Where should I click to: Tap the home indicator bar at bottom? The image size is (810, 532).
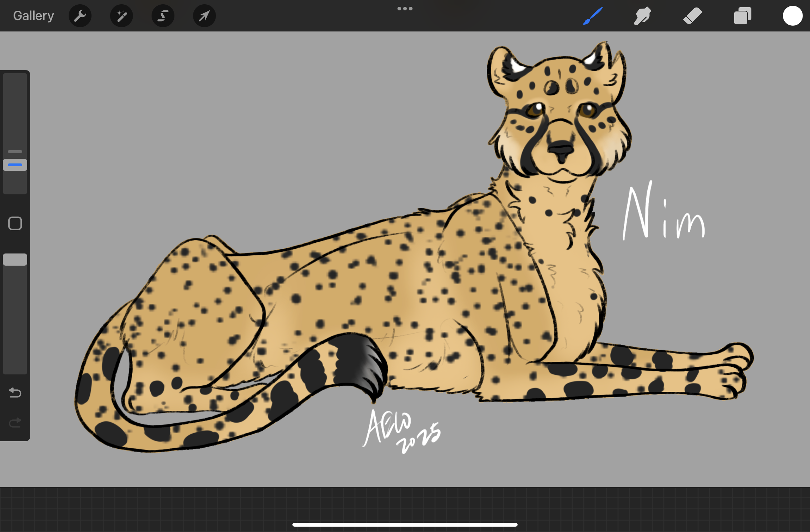pos(405,524)
